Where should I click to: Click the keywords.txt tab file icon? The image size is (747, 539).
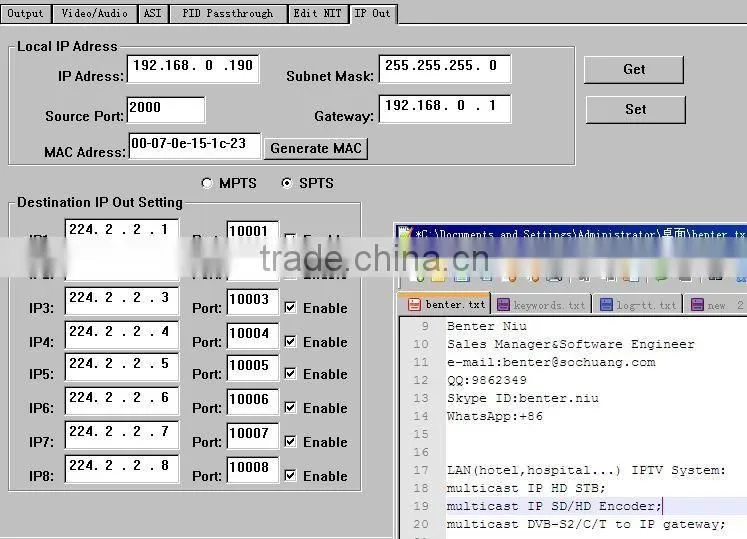pyautogui.click(x=503, y=305)
